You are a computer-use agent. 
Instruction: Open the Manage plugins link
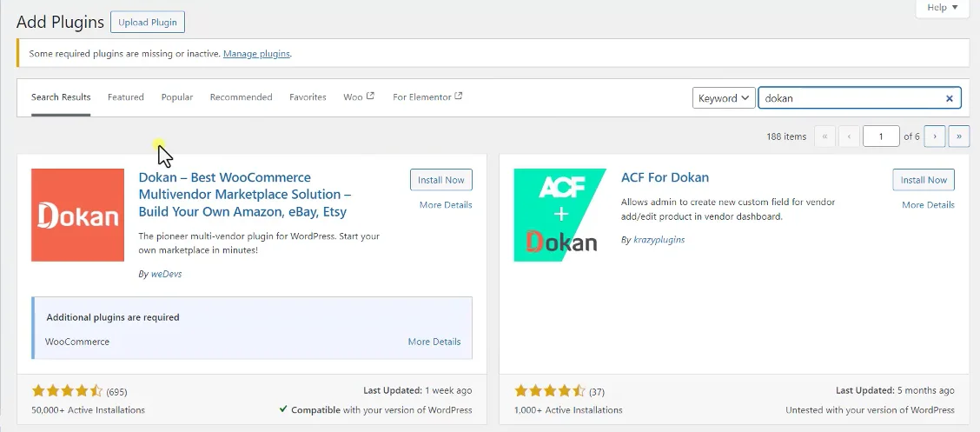(256, 54)
